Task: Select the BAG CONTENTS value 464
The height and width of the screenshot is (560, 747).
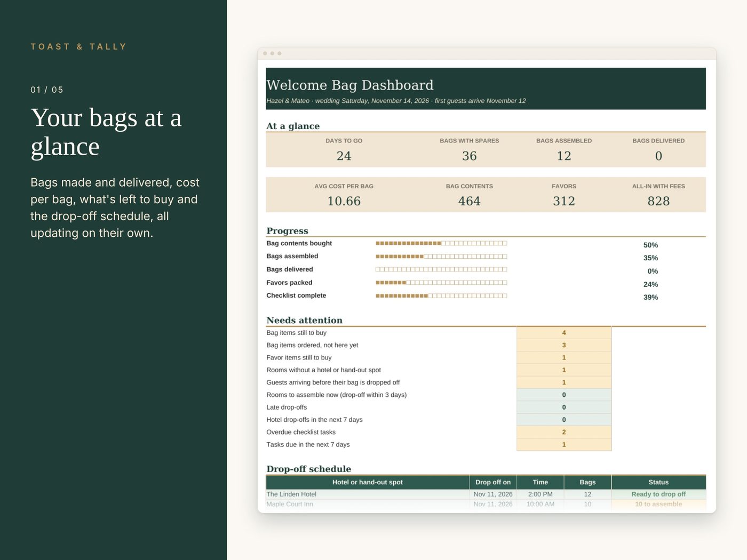Action: tap(469, 201)
